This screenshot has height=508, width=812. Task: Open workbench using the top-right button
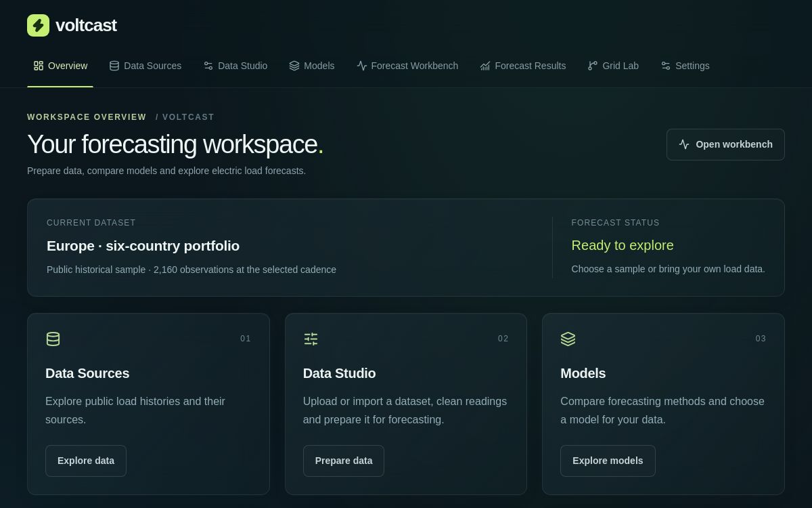pyautogui.click(x=725, y=144)
